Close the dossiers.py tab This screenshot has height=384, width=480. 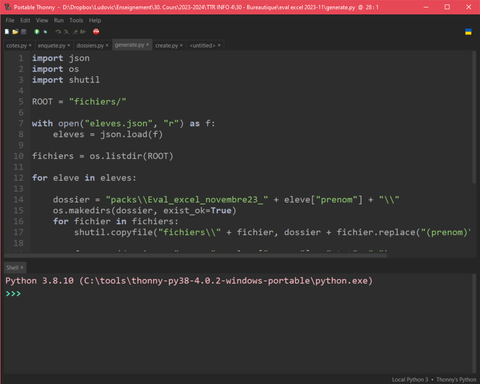pyautogui.click(x=107, y=45)
